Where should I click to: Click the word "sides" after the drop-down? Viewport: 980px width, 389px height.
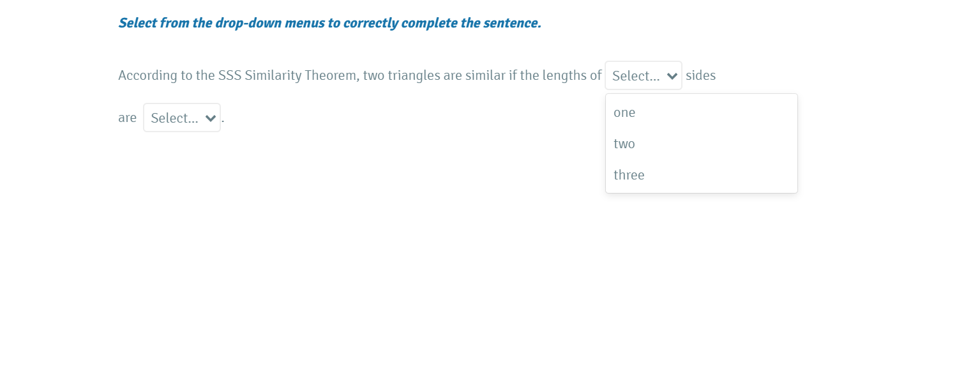pyautogui.click(x=700, y=76)
